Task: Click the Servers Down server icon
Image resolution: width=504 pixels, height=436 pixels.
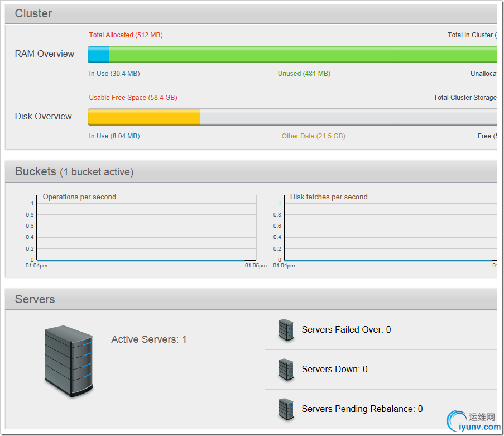Action: coord(286,370)
